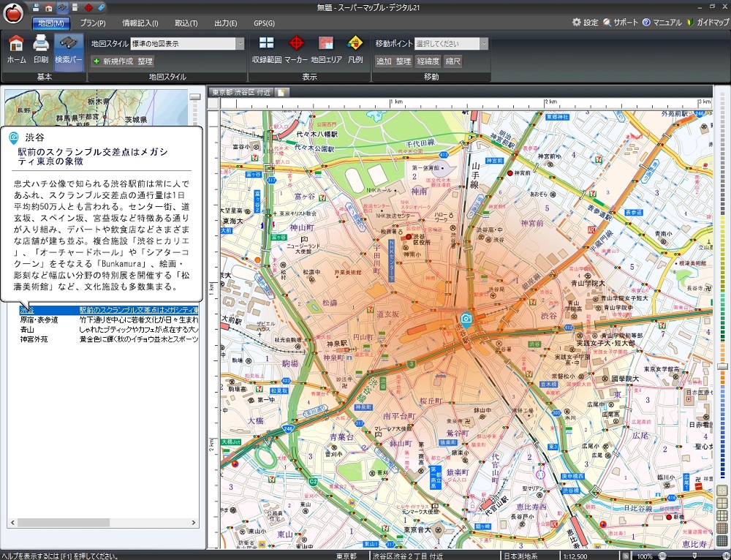Click the vertical scale slider beside the map
The height and width of the screenshot is (560, 731).
pyautogui.click(x=722, y=368)
